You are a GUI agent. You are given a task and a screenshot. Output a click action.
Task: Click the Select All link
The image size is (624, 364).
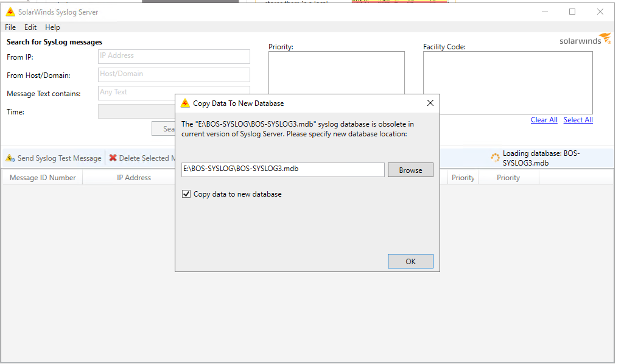(578, 120)
